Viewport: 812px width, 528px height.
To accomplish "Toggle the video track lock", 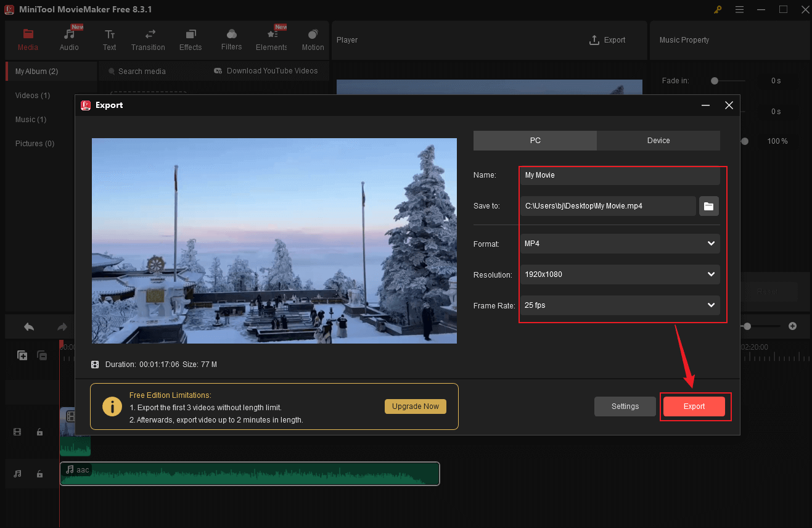I will 40,432.
